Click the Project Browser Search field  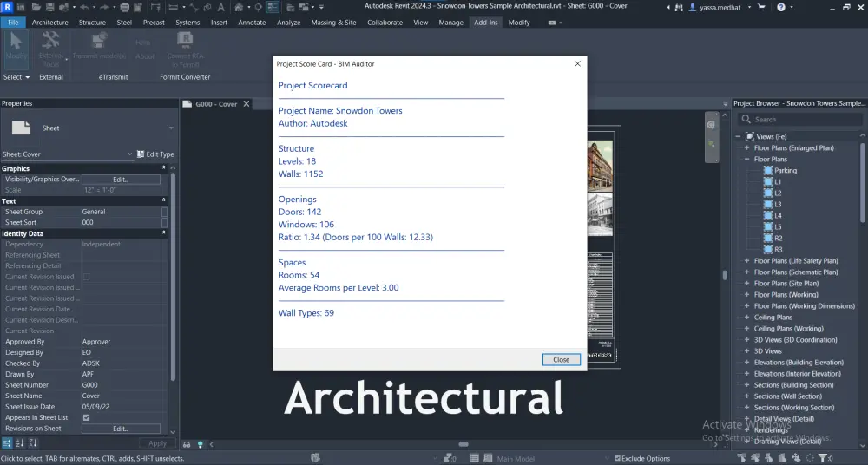pos(800,119)
